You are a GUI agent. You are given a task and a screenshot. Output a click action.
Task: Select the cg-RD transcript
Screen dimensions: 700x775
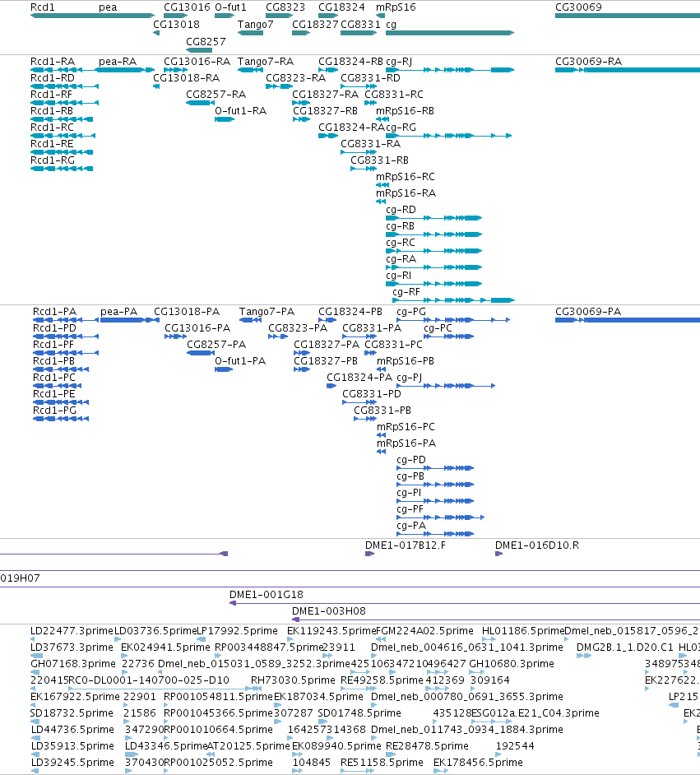pyautogui.click(x=401, y=210)
